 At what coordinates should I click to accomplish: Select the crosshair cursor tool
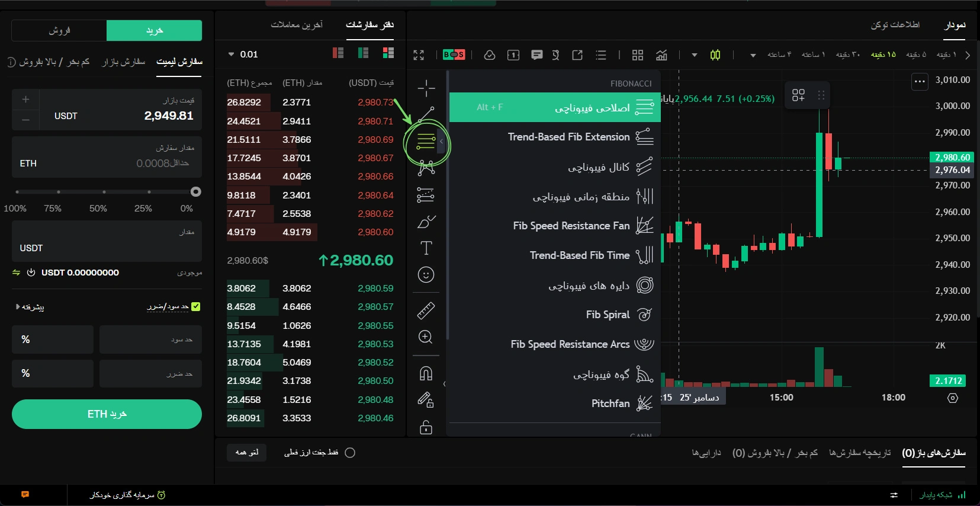coord(426,89)
